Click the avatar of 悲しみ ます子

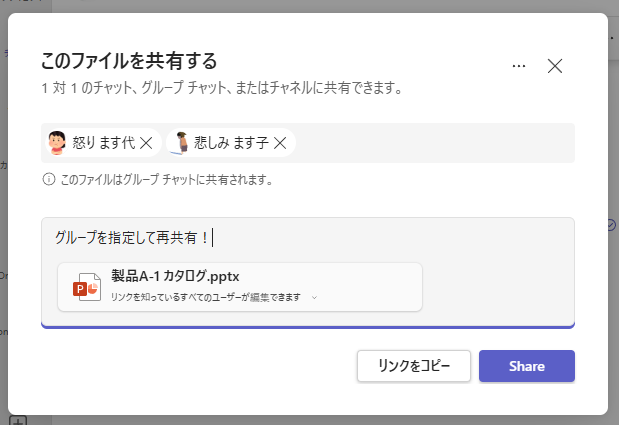coord(180,142)
